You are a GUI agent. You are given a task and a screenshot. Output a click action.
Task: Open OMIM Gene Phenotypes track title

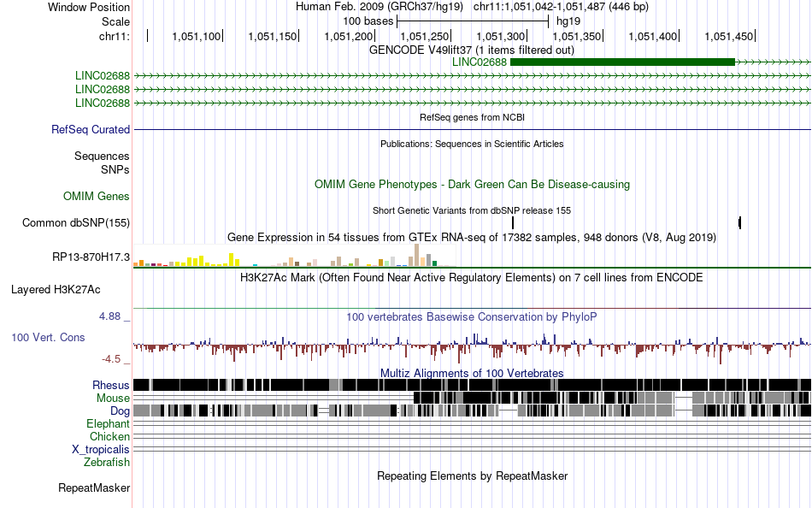(472, 184)
